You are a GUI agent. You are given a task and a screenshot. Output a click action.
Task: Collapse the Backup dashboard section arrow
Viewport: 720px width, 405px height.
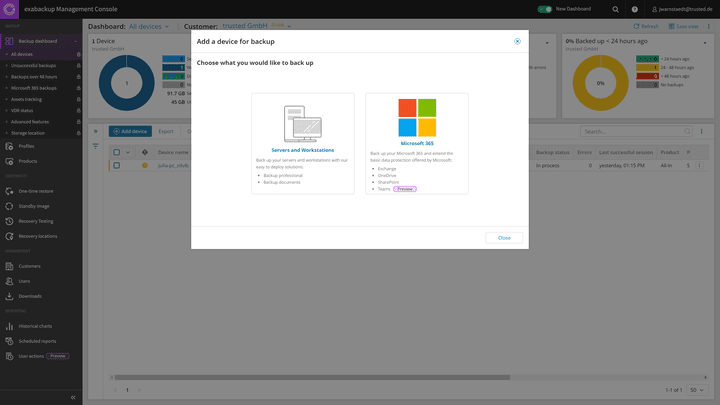76,41
